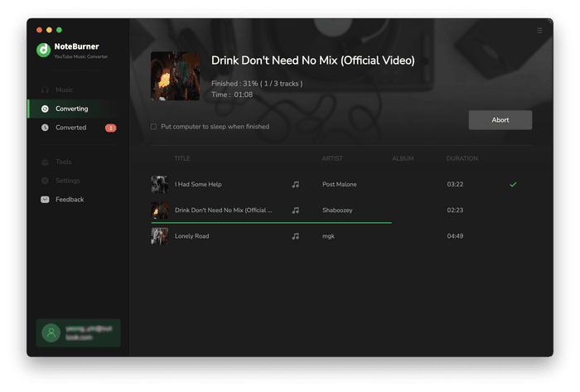Click the conversion progress bar under Shaboozey track

tap(272, 223)
